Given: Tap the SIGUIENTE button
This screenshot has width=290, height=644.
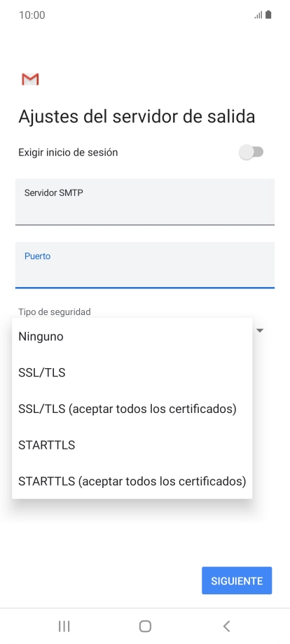Looking at the screenshot, I should pyautogui.click(x=237, y=580).
